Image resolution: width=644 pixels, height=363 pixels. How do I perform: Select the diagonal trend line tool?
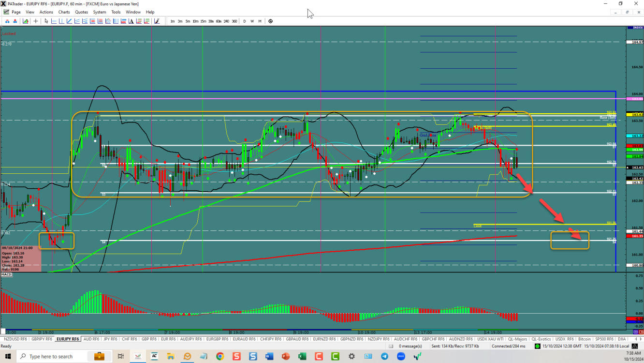(x=69, y=21)
